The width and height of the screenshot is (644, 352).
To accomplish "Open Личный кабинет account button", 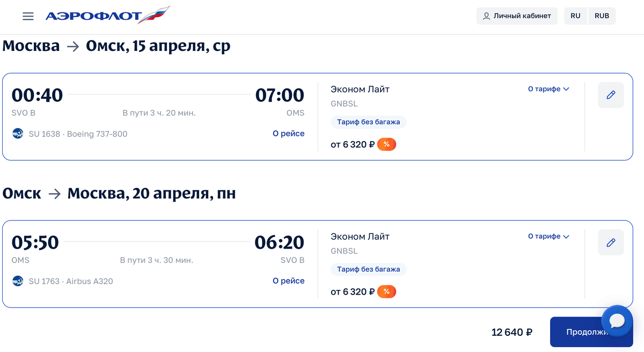I will (x=517, y=16).
